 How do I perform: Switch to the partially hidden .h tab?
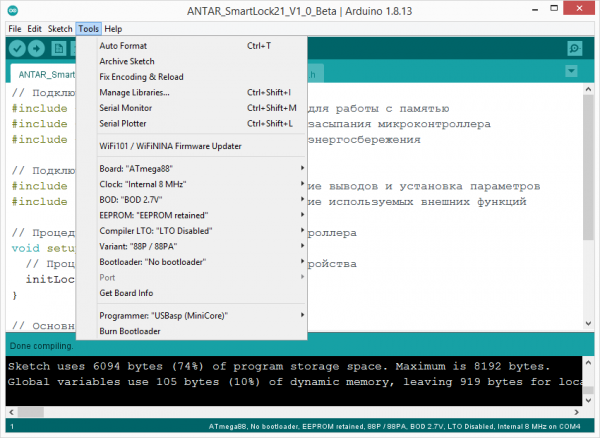(x=315, y=74)
